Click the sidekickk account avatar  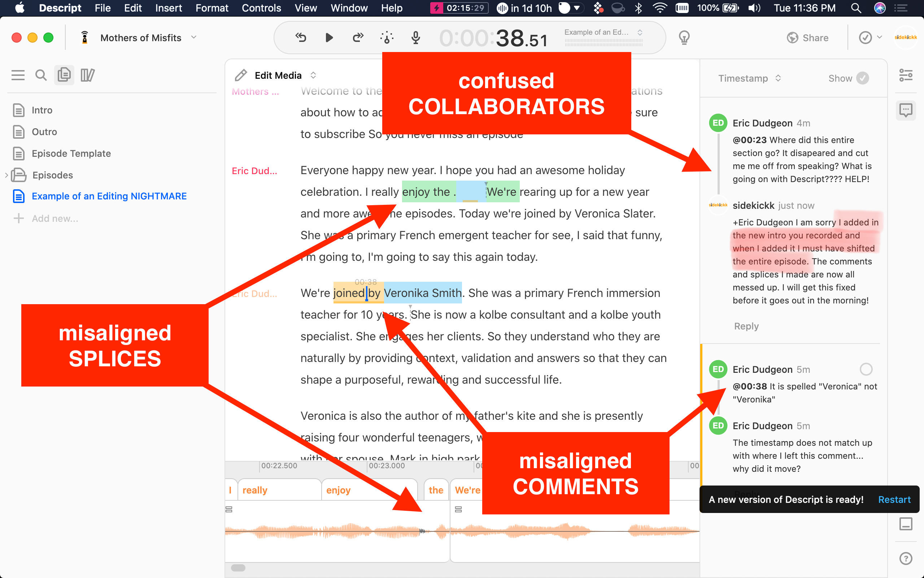tap(905, 37)
